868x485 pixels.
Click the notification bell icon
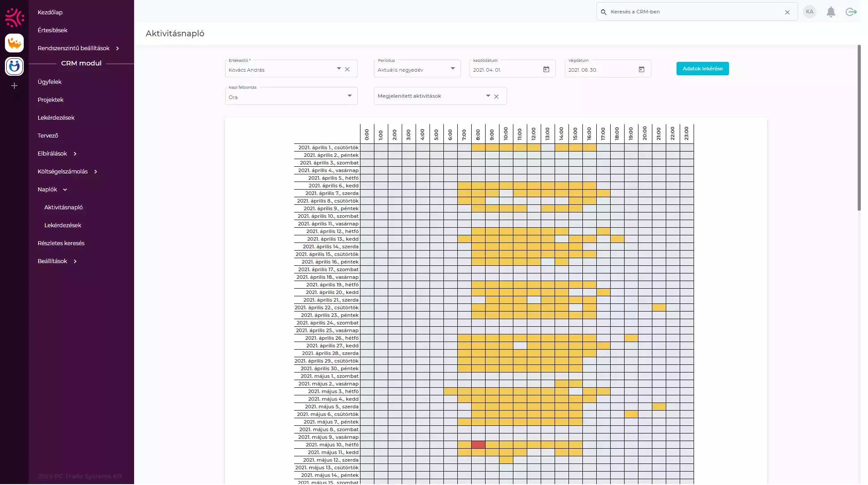pos(831,12)
